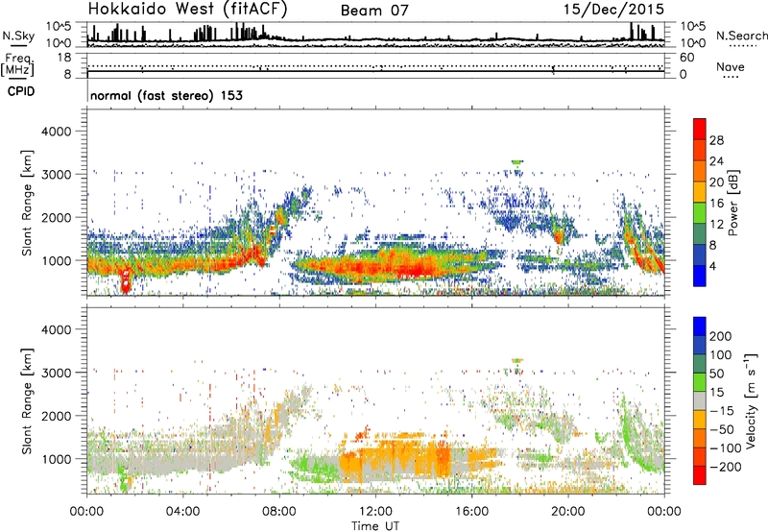Click the 'Nave' legend label
This screenshot has width=768, height=532.
coord(731,66)
